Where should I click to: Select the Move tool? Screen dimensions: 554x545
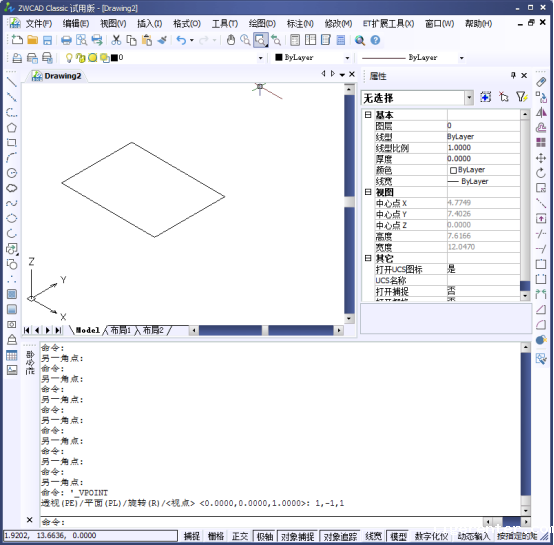[x=541, y=158]
